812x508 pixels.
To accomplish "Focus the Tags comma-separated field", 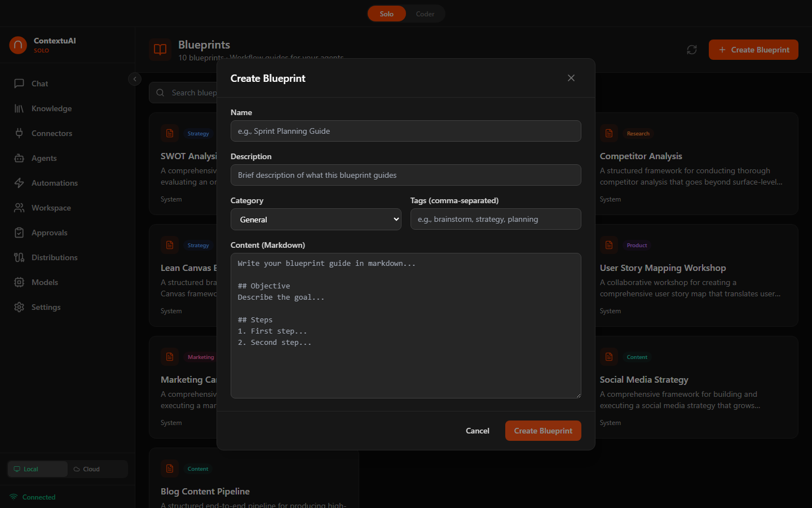I will click(x=496, y=219).
